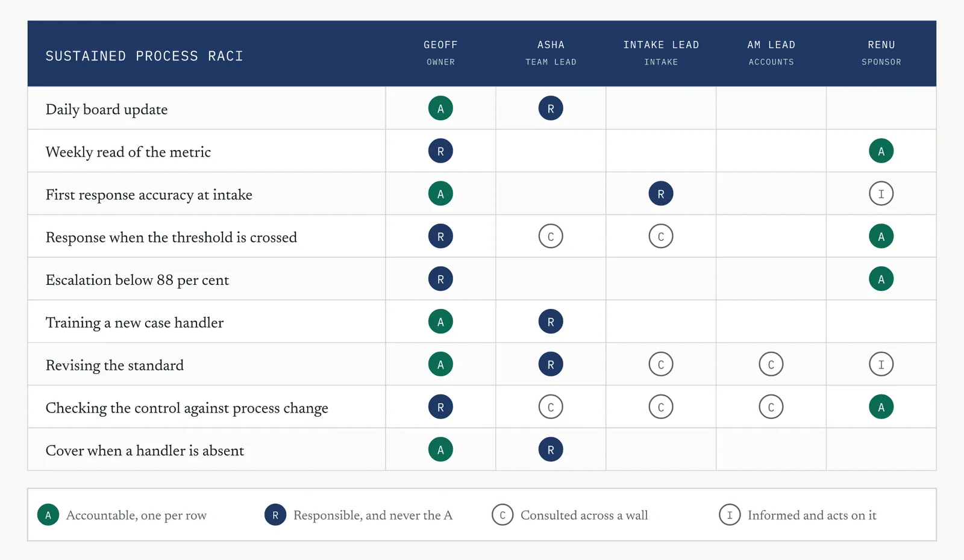Select Asha's C badge for Response when threshold crossed

(551, 237)
